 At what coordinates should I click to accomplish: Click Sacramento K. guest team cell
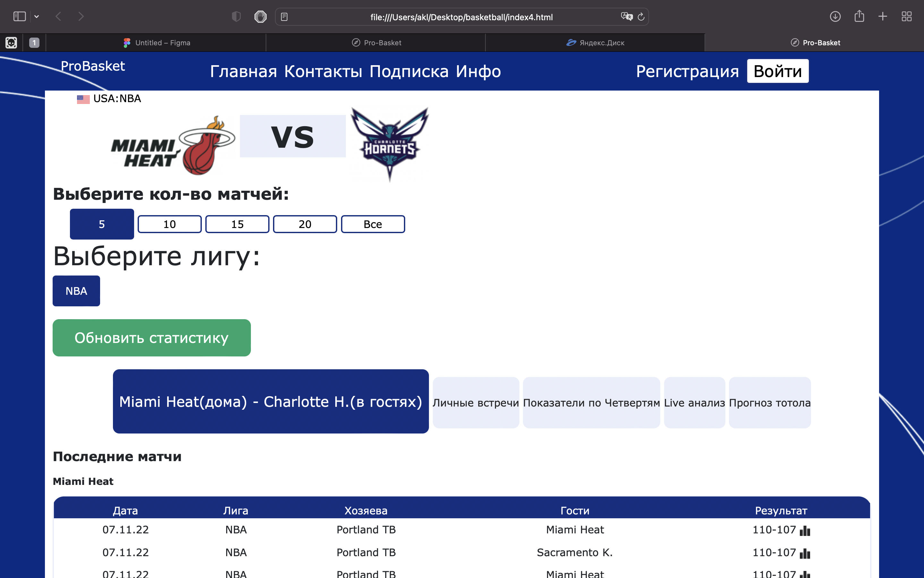(575, 552)
